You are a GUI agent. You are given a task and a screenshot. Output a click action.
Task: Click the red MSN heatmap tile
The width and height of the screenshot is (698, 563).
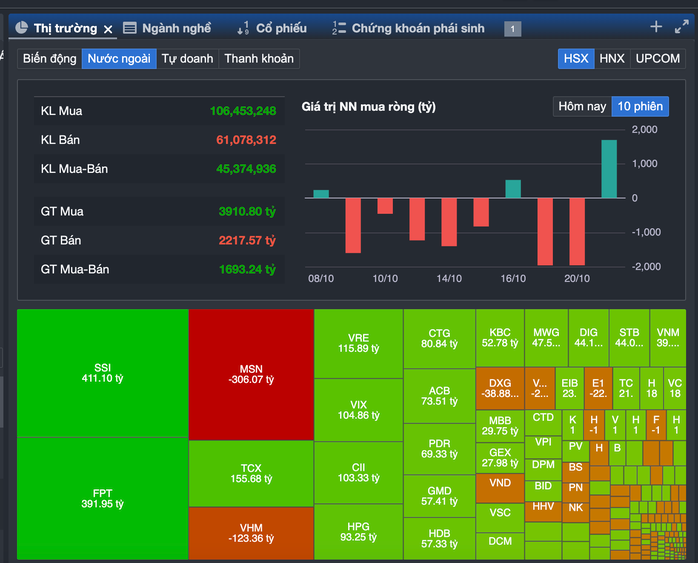click(250, 373)
